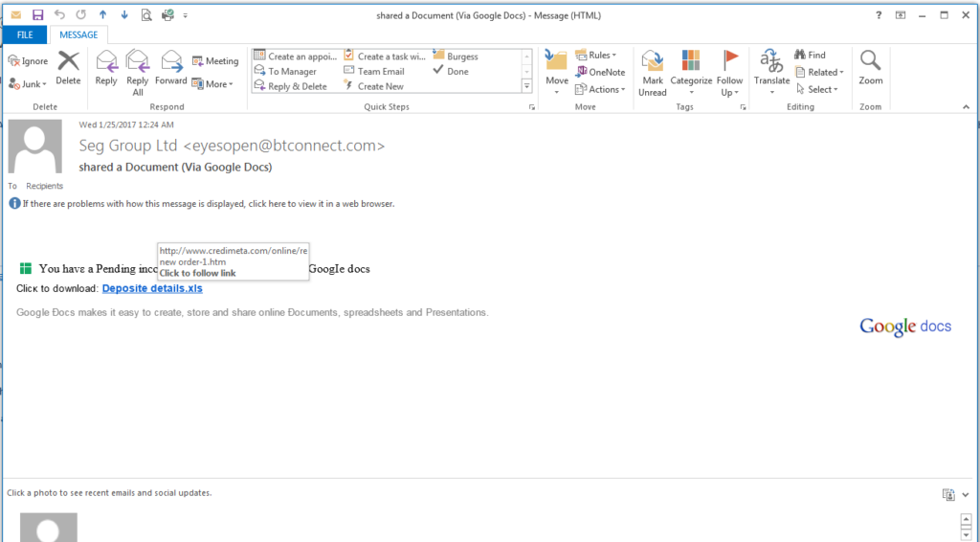Open Print Preview from quick access toolbar
The width and height of the screenshot is (980, 542).
point(146,15)
